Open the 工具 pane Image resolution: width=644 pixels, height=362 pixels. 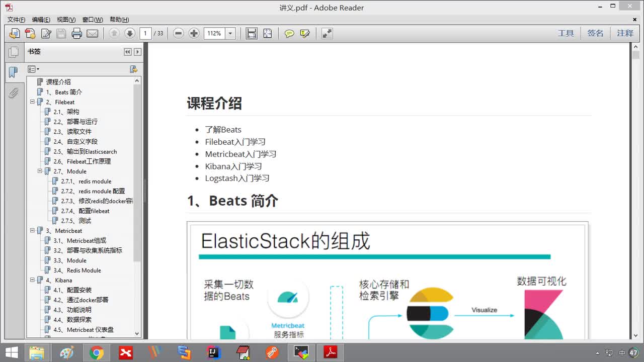tap(566, 33)
